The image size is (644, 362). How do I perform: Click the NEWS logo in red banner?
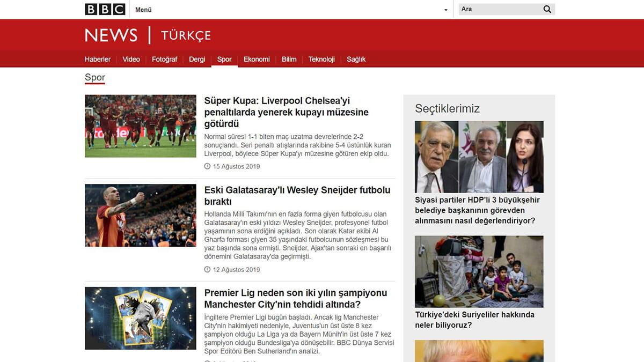click(x=111, y=35)
